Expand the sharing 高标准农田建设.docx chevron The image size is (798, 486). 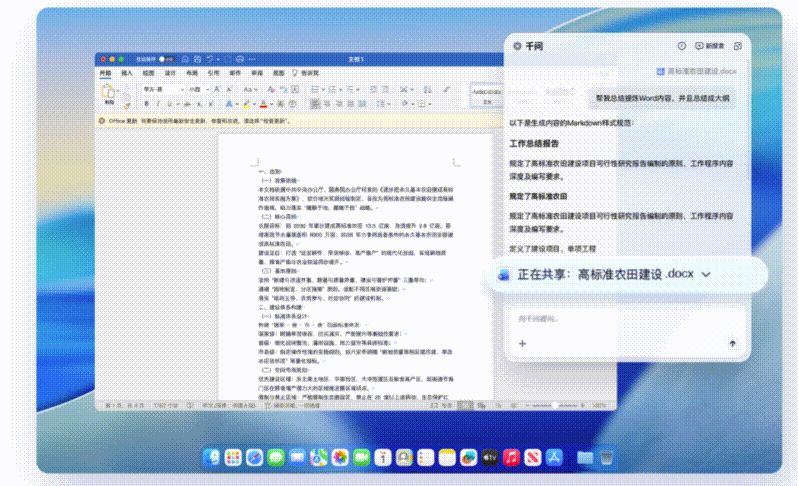pos(706,274)
